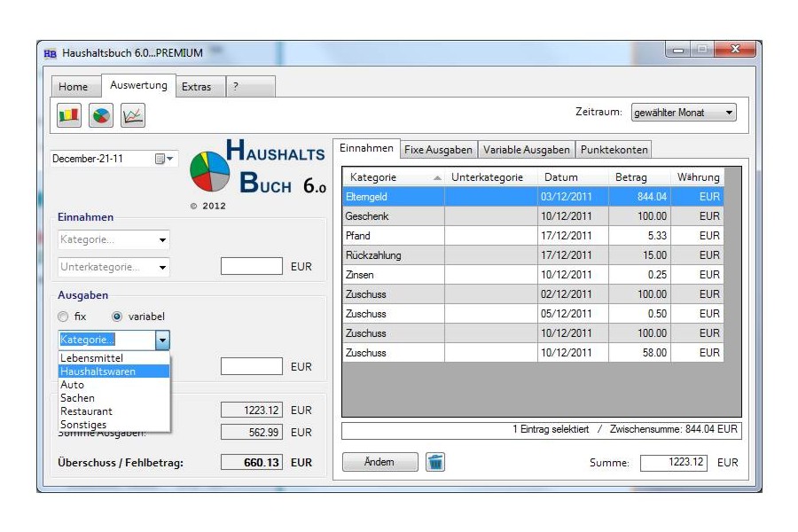Open the date picker calendar icon
798x532 pixels.
(x=165, y=159)
